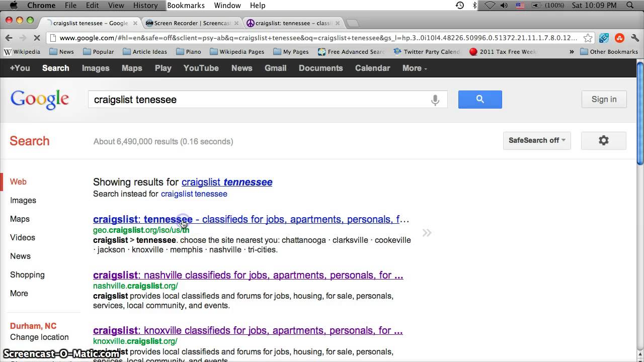This screenshot has width=644, height=362.
Task: Select Shopping in left sidebar
Action: [x=27, y=275]
